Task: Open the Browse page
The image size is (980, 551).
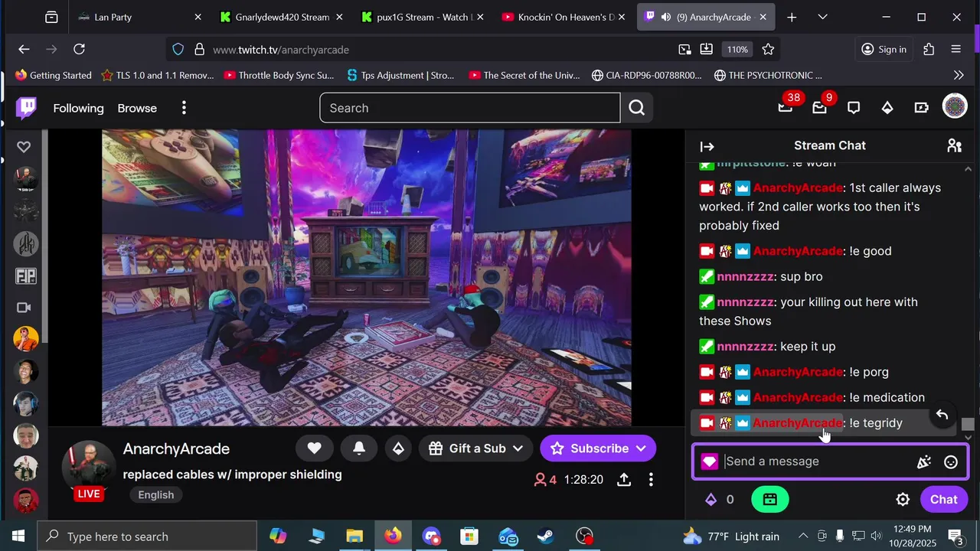Action: coord(137,108)
